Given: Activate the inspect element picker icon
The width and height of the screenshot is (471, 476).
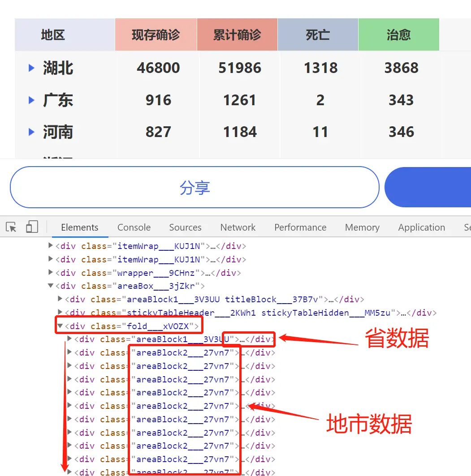Looking at the screenshot, I should 11,227.
